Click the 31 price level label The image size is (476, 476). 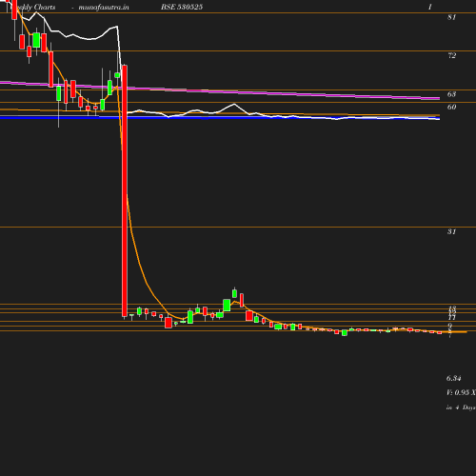[451, 231]
